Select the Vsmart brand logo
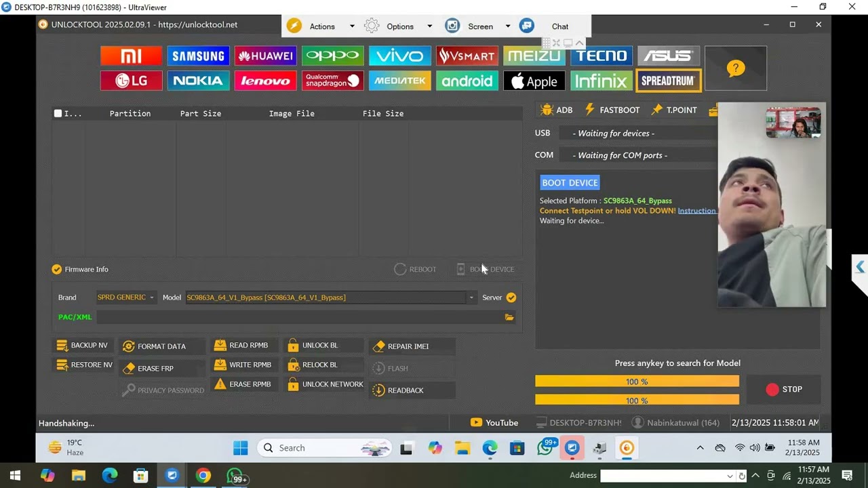This screenshot has height=488, width=868. (x=467, y=56)
